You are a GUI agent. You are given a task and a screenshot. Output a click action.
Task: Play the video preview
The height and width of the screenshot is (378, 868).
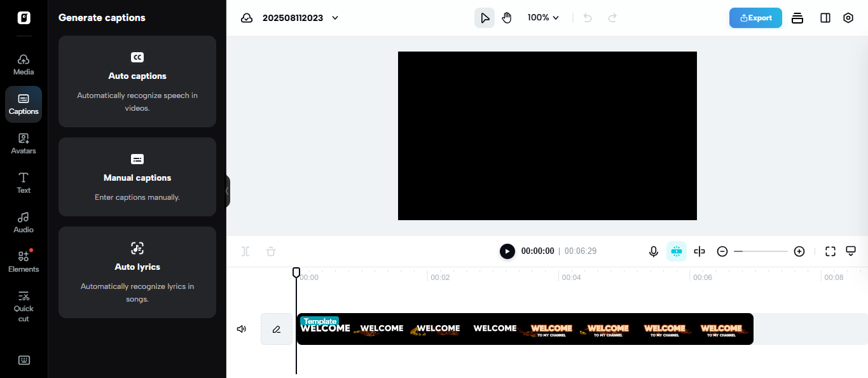[507, 251]
